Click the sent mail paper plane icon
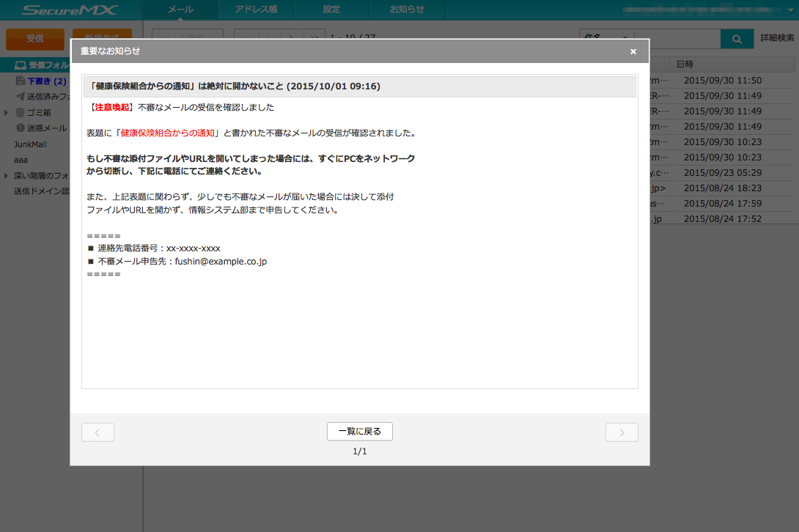 coord(21,97)
